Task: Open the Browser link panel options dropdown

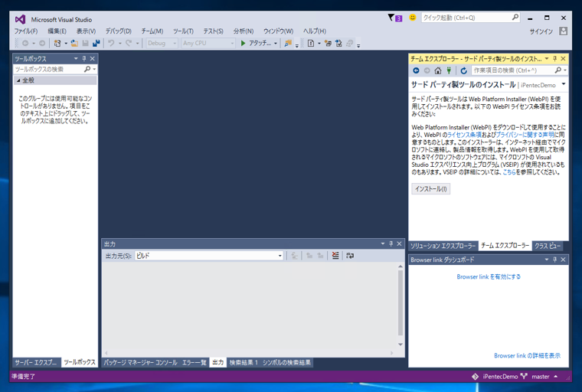Action: click(547, 260)
